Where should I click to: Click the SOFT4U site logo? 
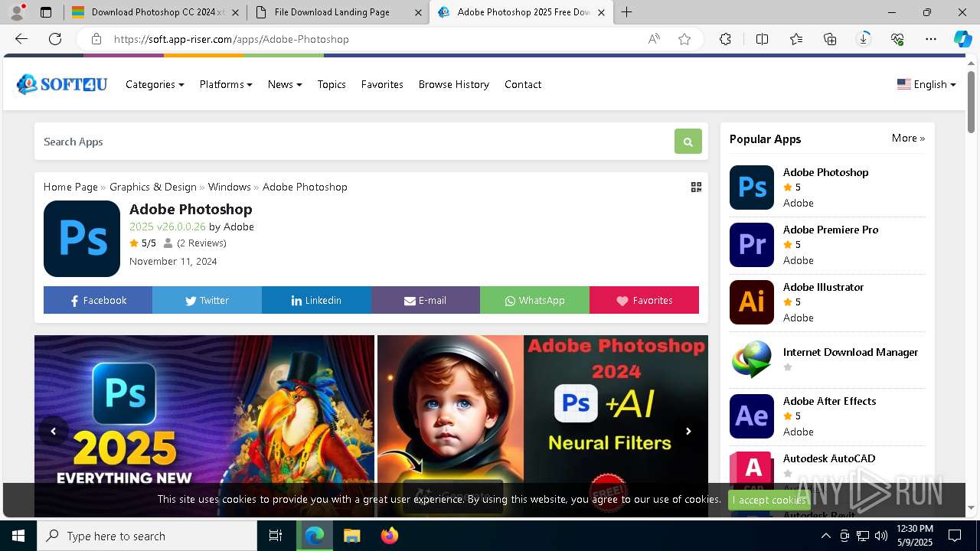pyautogui.click(x=62, y=84)
